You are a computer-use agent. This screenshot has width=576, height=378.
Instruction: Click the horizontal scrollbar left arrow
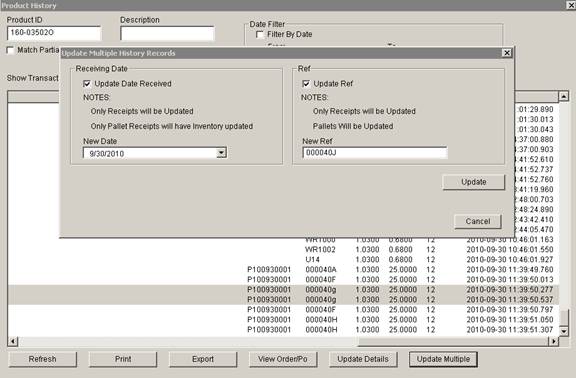coord(12,341)
